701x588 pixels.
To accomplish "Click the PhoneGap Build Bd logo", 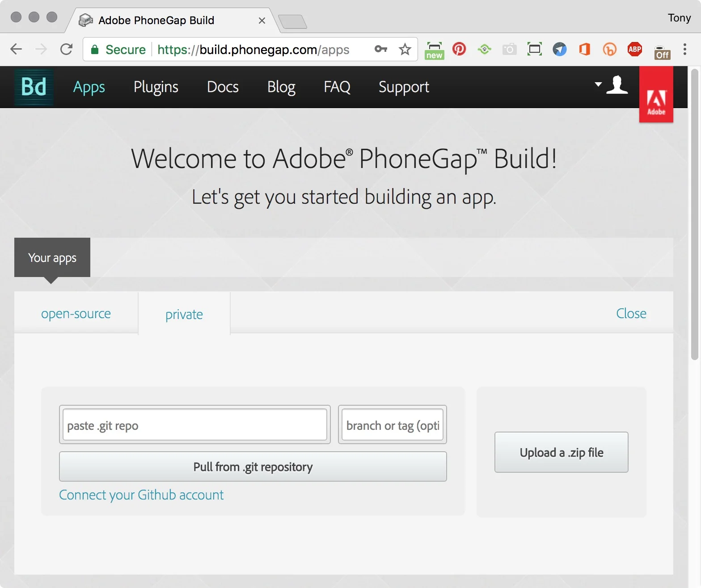I will click(34, 87).
